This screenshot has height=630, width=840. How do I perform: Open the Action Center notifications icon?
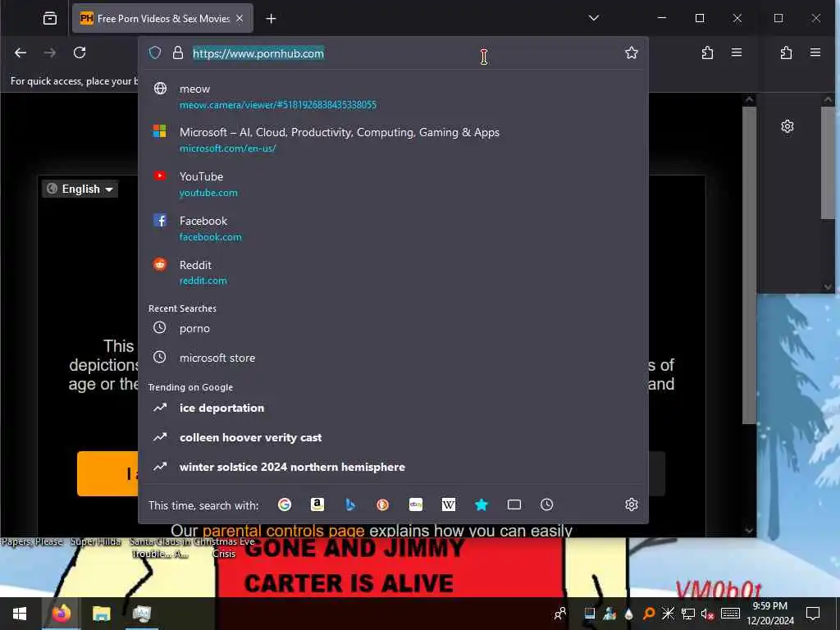(x=813, y=614)
